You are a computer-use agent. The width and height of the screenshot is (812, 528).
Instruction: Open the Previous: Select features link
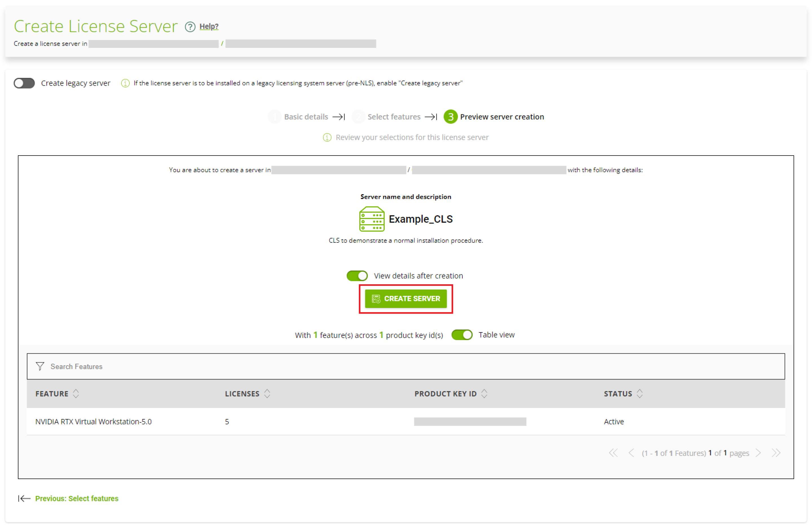coord(76,498)
